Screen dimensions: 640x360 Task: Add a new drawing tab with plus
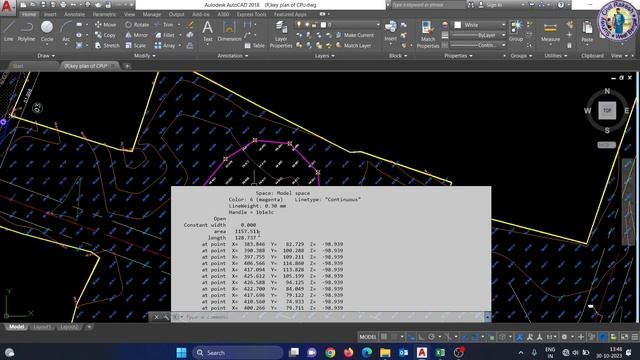coord(127,66)
